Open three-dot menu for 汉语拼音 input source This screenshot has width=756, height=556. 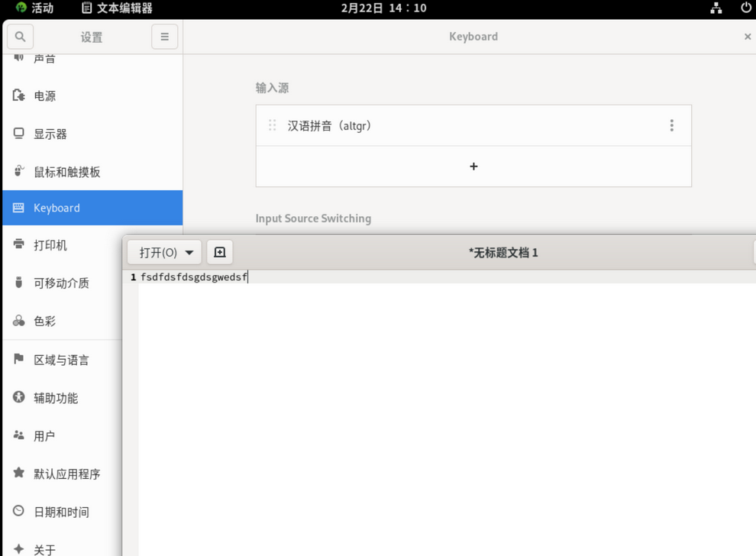pos(671,125)
